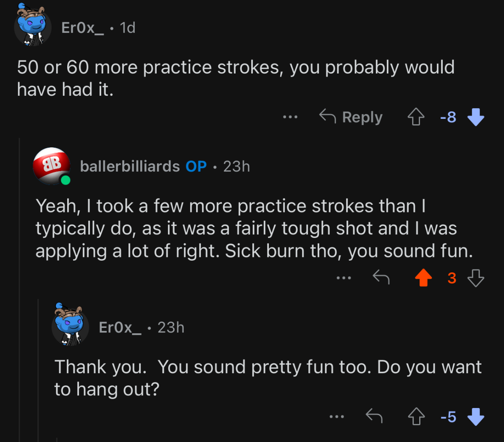Undo the downvote on the -5 reply
The height and width of the screenshot is (442, 504).
475,417
